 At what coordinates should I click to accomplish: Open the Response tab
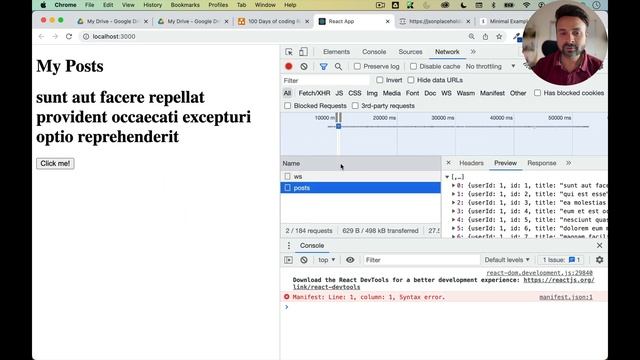tap(542, 163)
